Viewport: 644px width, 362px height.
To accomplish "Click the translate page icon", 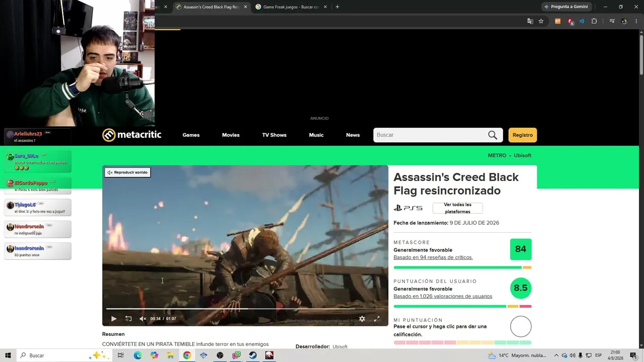I will point(530,21).
